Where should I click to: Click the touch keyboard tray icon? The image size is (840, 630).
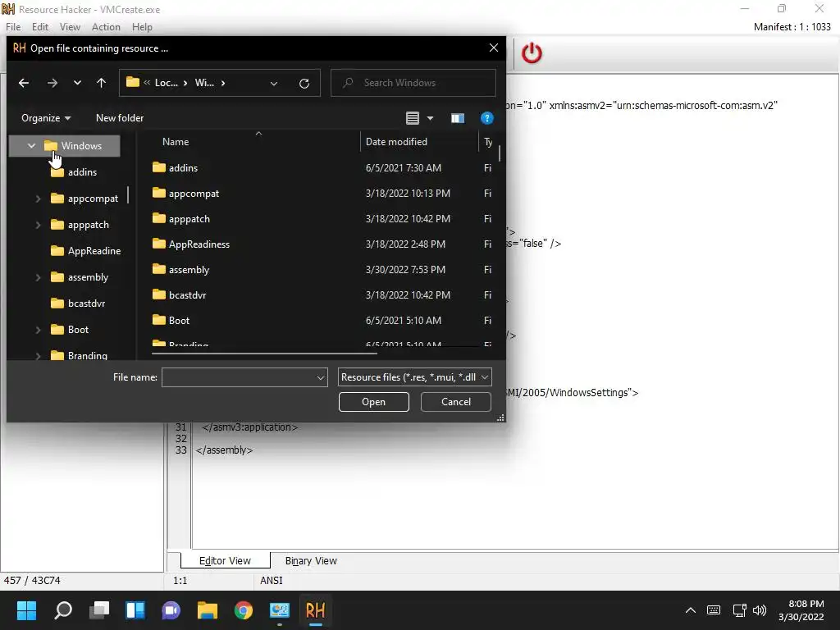(x=714, y=610)
